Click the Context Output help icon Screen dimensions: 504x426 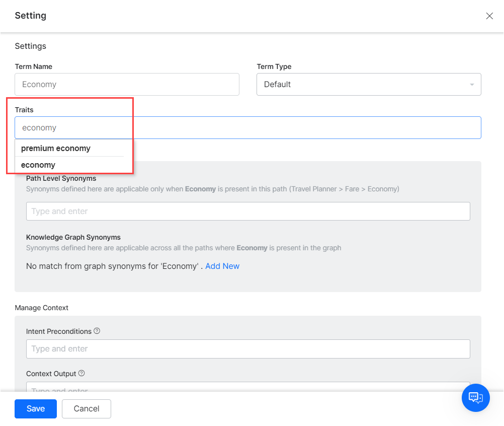point(81,373)
